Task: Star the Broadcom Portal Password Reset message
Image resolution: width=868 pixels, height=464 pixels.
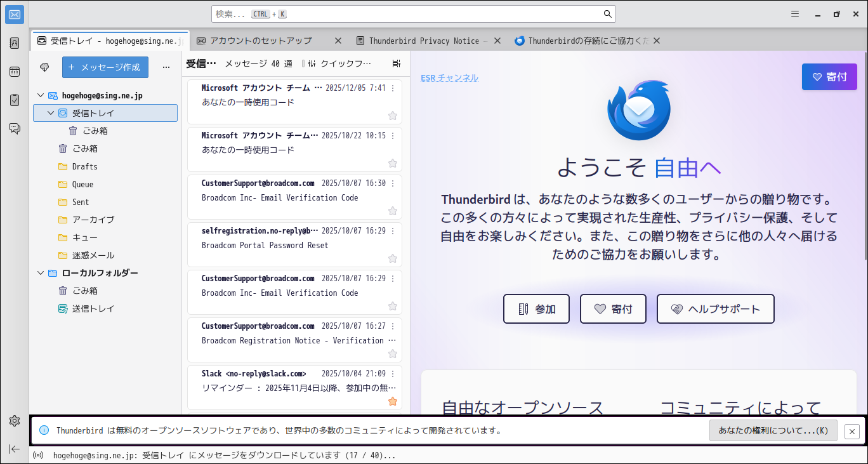Action: pyautogui.click(x=393, y=258)
